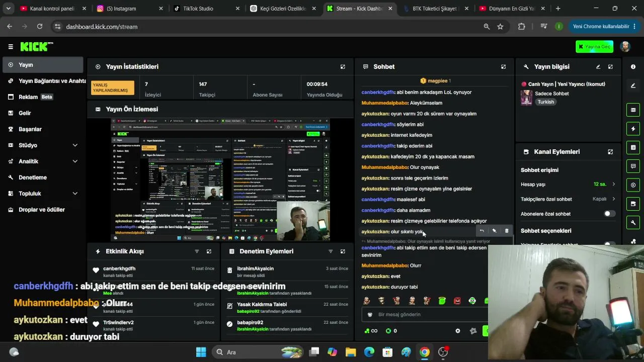644x362 pixels.
Task: Click the Turkish language tag
Action: 545,102
